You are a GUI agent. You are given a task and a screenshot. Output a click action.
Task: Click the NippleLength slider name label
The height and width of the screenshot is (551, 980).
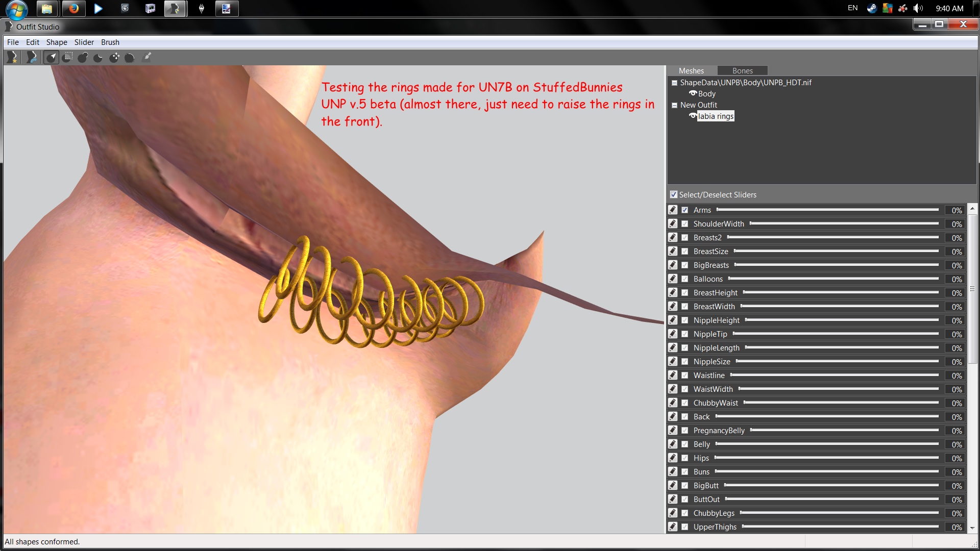pos(716,348)
